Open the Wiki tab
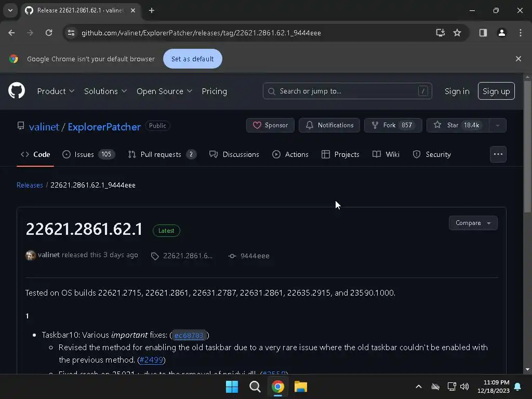This screenshot has height=399, width=532. (x=386, y=154)
